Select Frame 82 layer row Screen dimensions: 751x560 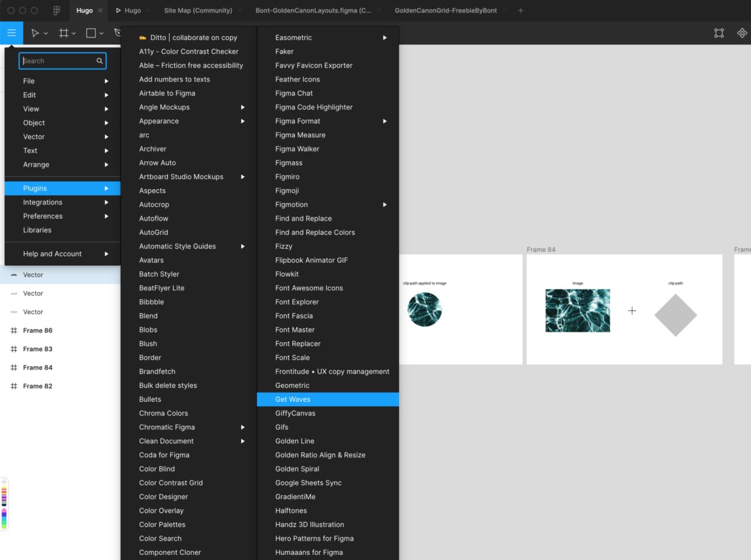click(60, 386)
